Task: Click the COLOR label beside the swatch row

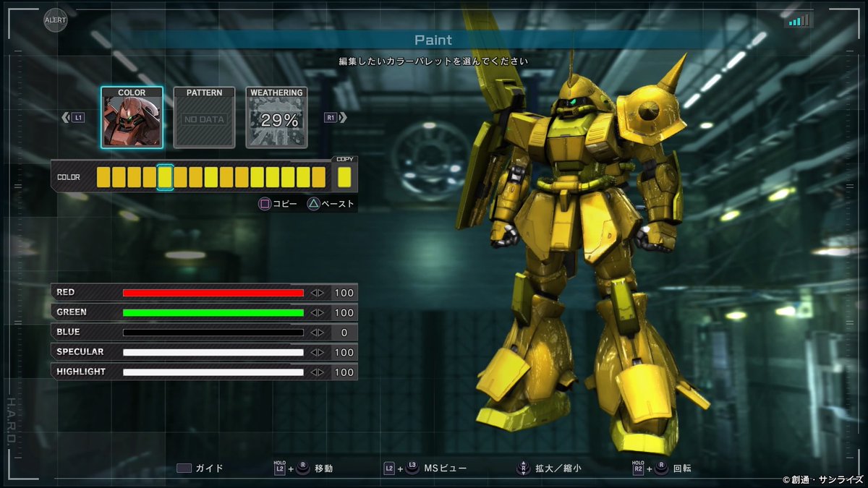Action: tap(69, 177)
